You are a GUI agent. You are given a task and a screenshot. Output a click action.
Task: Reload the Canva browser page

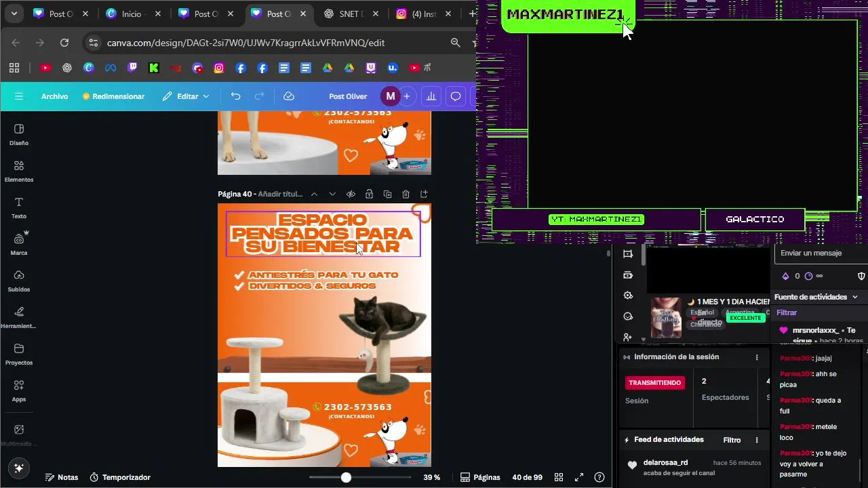click(x=64, y=43)
